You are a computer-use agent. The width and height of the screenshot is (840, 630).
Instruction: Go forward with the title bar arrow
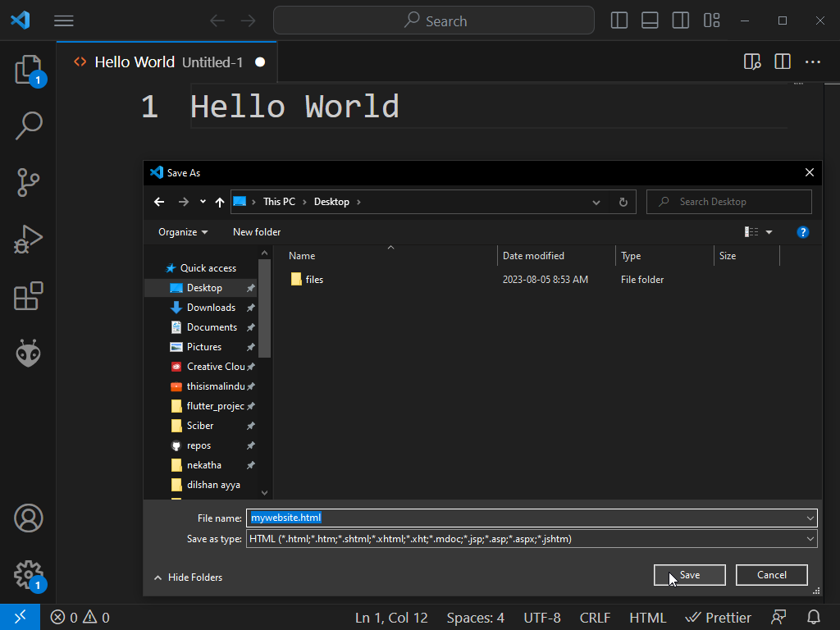(248, 21)
